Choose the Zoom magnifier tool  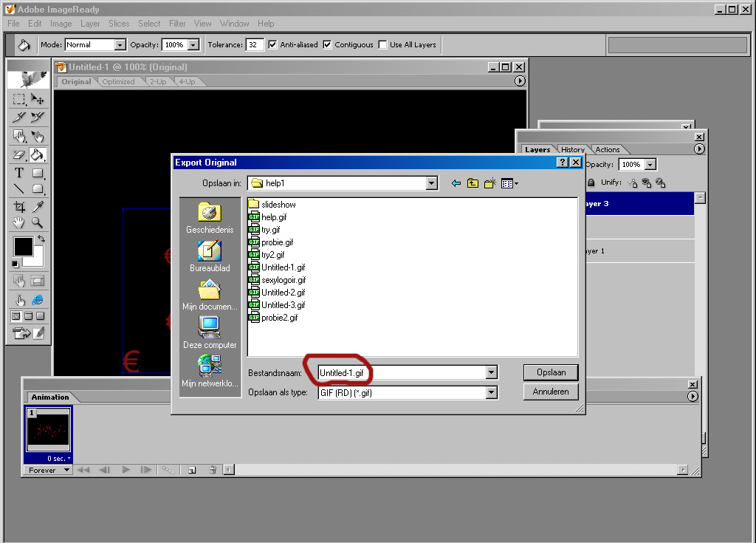tap(38, 223)
